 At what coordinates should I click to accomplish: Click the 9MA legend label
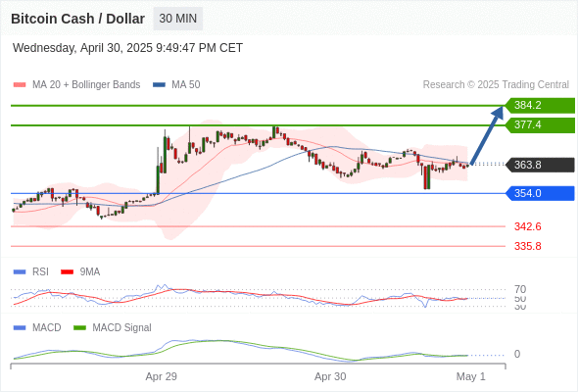[x=90, y=272]
